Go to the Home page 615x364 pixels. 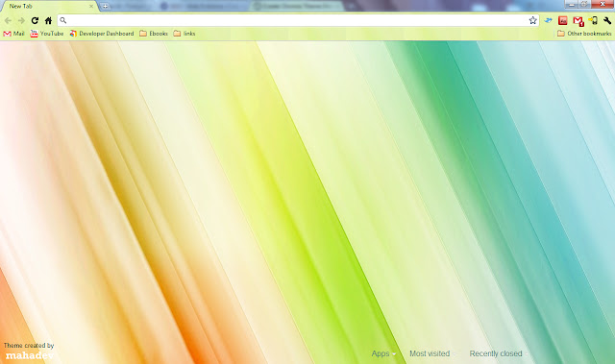pos(48,20)
